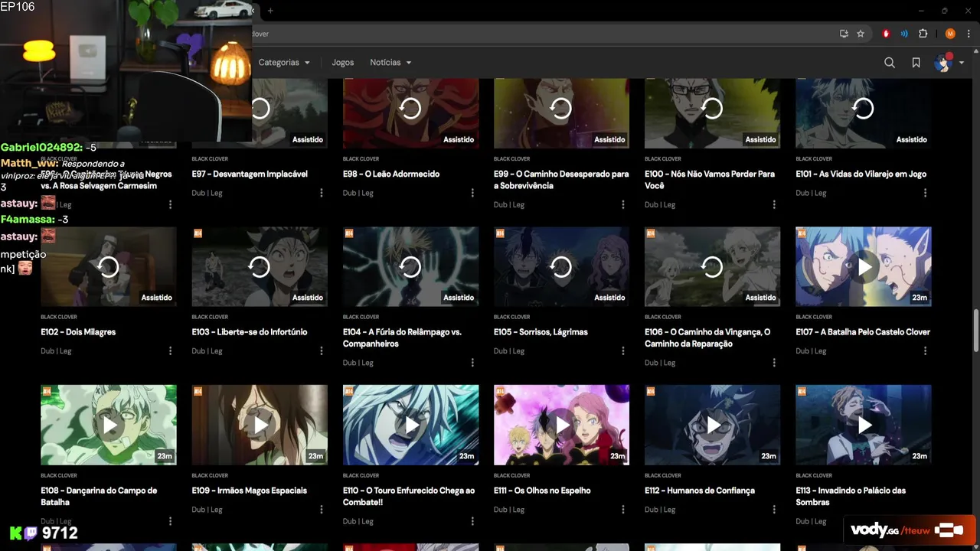
Task: Click Dub | Leg text under E98
Action: 358,193
